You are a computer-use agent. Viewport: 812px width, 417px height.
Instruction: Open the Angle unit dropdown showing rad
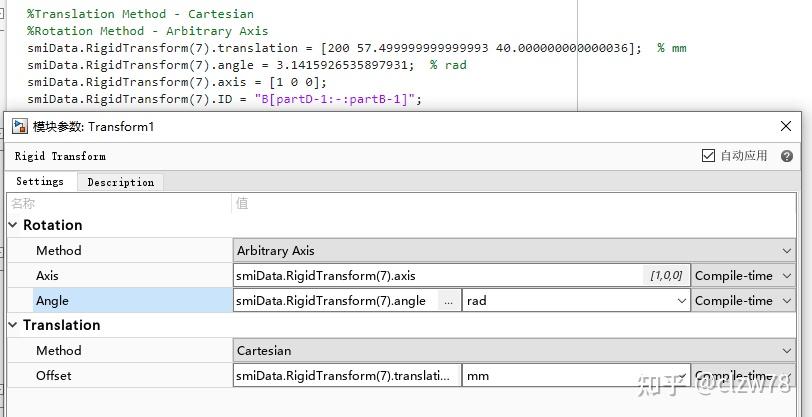pos(576,300)
